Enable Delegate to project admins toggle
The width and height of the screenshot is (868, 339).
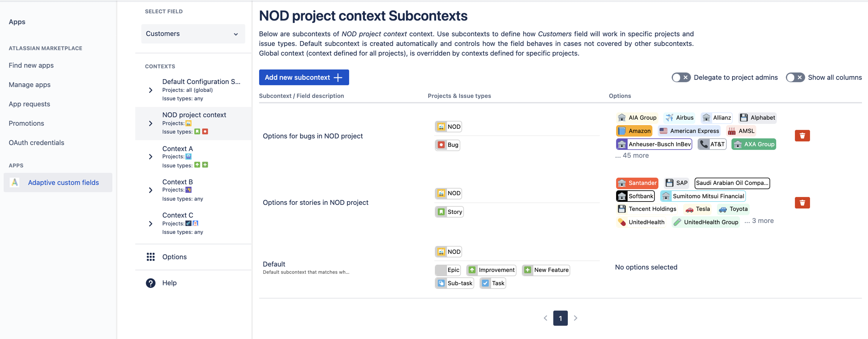681,77
